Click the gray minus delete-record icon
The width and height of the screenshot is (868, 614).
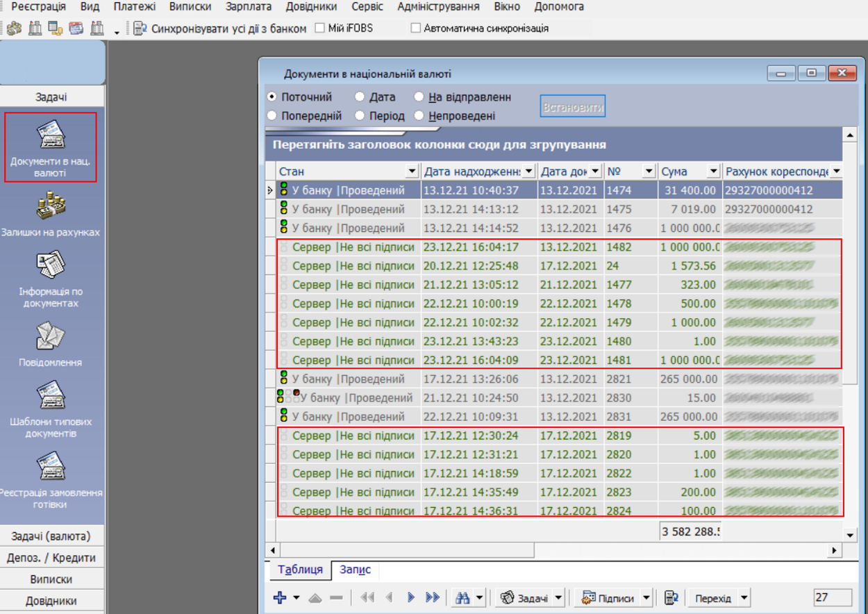tap(336, 597)
